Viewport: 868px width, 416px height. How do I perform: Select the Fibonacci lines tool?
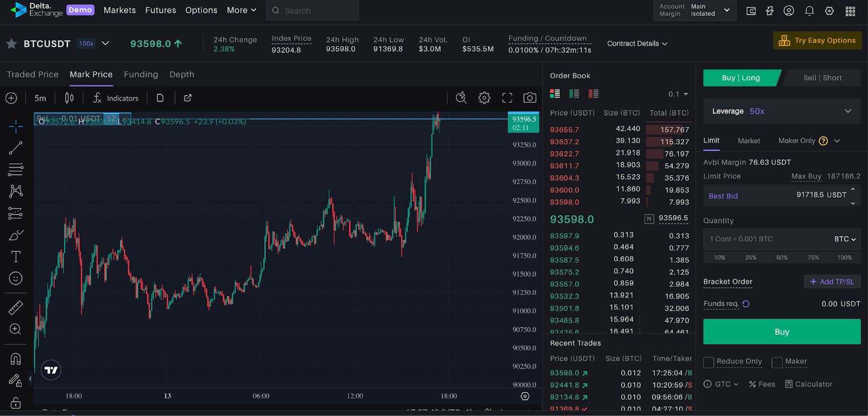16,169
